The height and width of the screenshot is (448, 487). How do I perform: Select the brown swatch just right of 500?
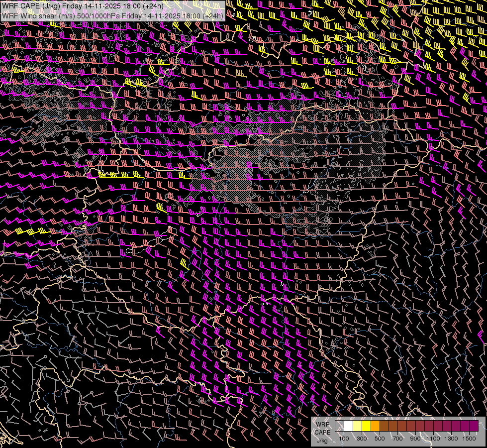point(384,426)
